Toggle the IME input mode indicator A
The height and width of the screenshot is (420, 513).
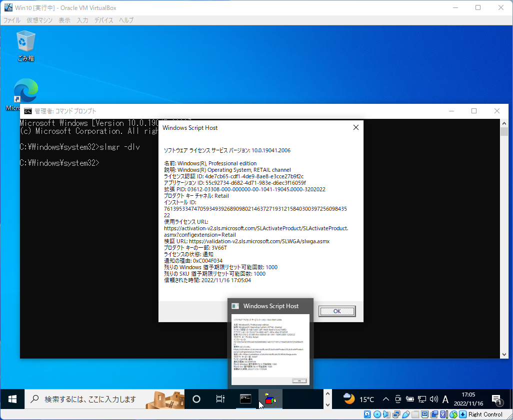coord(445,399)
